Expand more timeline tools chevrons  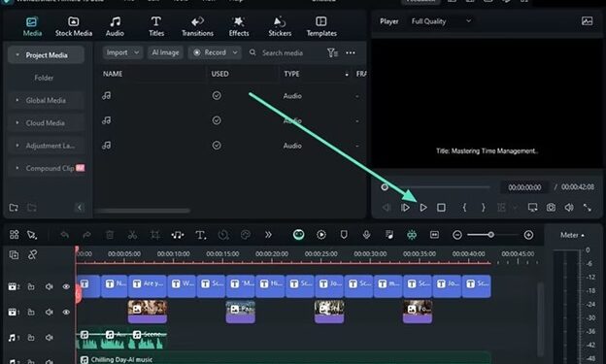[268, 235]
